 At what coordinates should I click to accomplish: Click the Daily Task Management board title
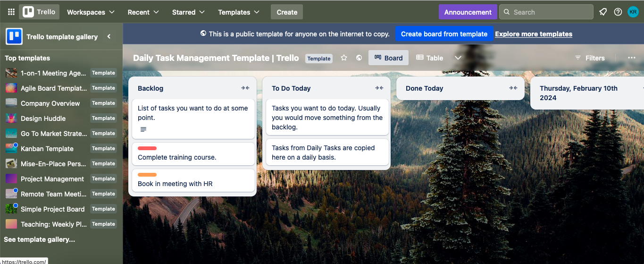coord(216,58)
